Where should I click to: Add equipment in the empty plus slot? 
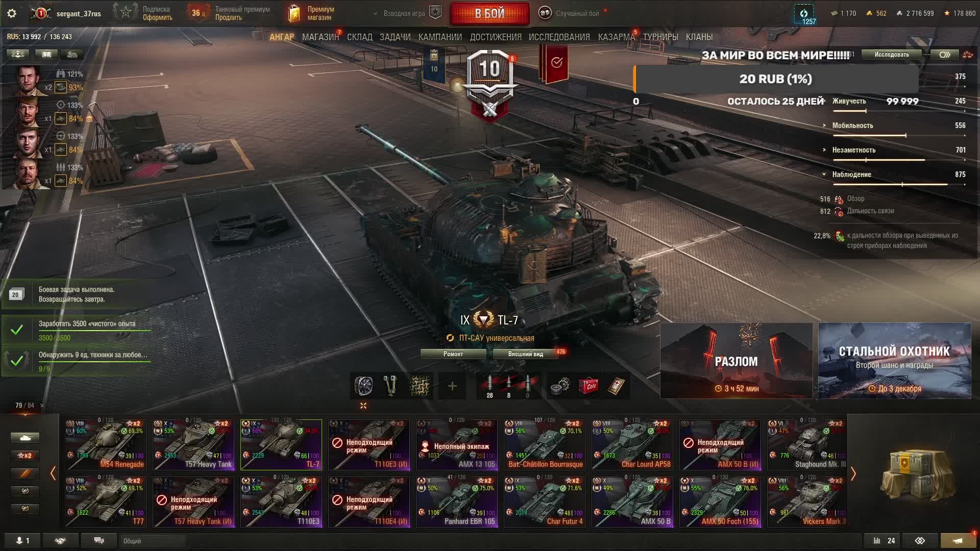point(452,386)
